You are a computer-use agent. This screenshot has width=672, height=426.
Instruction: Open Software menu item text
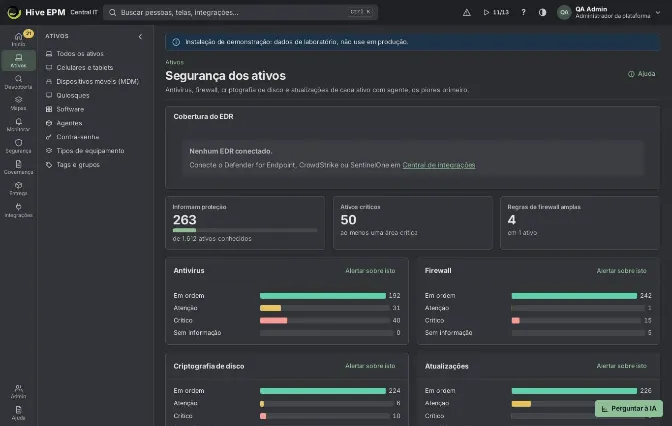click(70, 109)
